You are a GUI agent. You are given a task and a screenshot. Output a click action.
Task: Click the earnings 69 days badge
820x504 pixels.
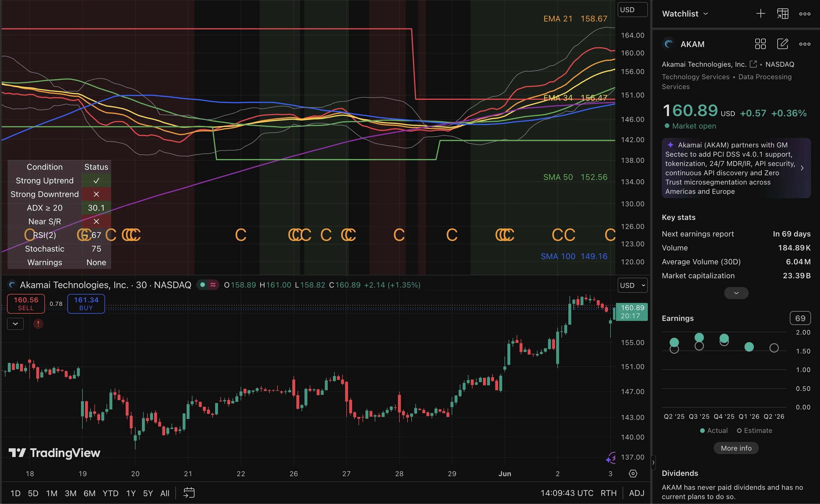(800, 318)
